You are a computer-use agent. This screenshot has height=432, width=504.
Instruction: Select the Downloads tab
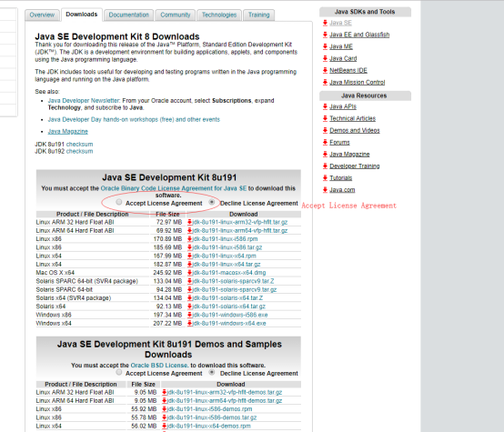click(x=82, y=15)
